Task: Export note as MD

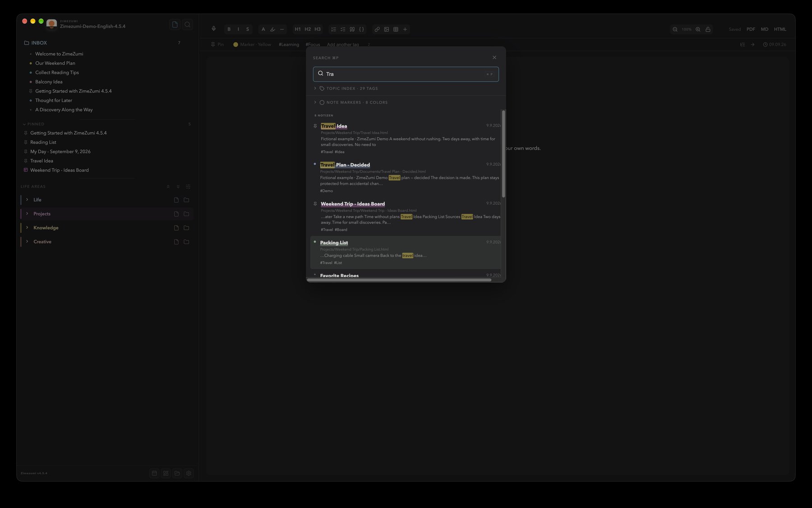Action: pos(765,29)
